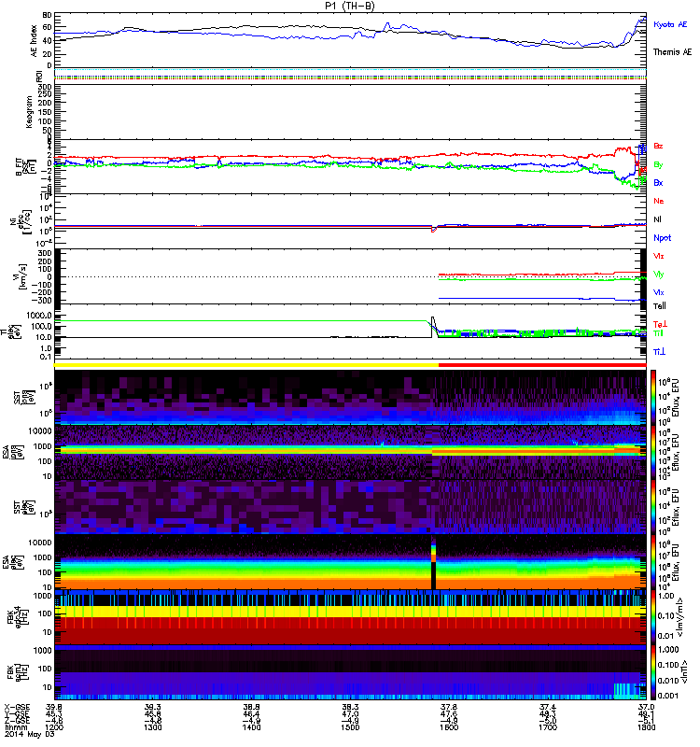Click the 1800 time tick label
The image size is (700, 747).
646,727
